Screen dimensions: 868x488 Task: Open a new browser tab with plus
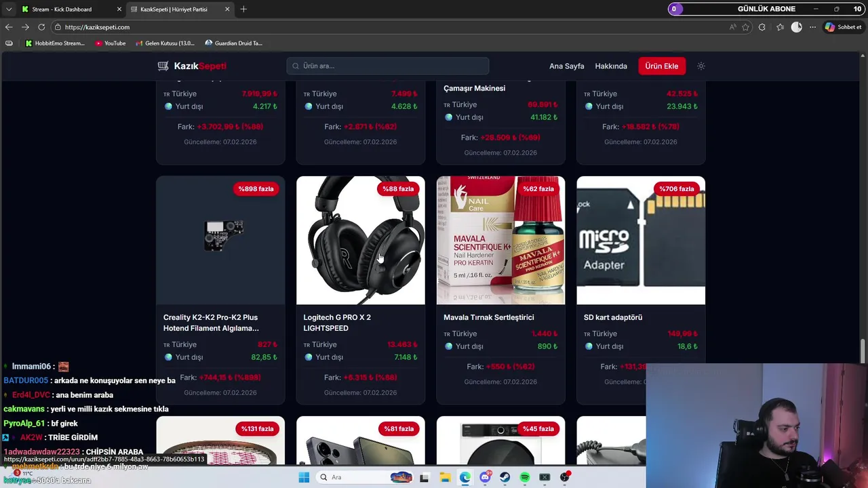pyautogui.click(x=243, y=9)
